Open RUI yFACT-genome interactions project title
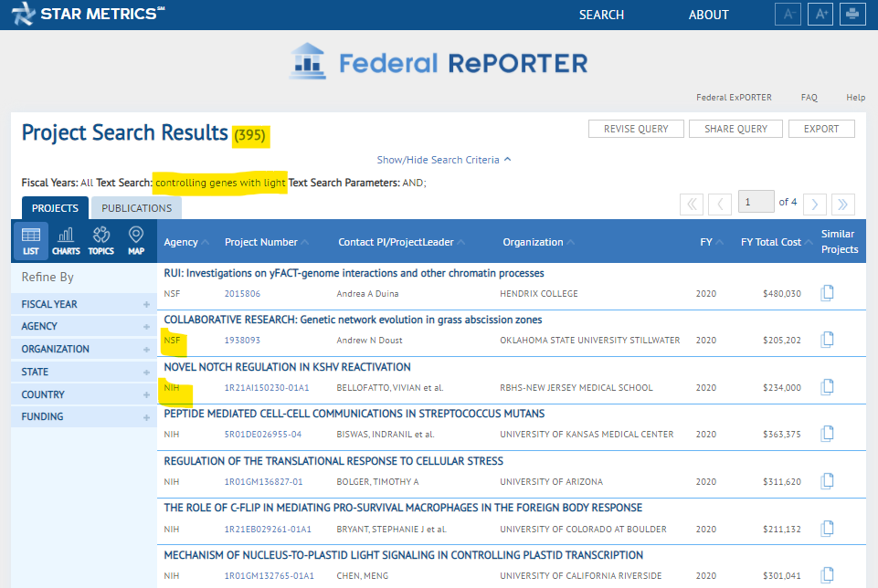Viewport: 878px width, 588px height. [354, 273]
